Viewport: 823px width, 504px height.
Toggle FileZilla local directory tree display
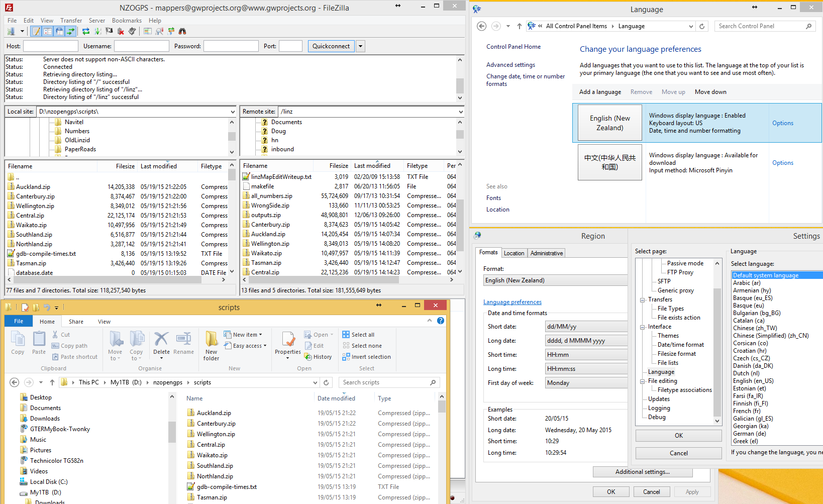click(48, 31)
